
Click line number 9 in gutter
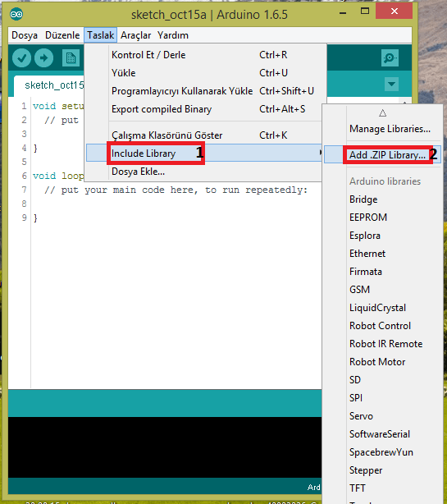click(x=25, y=218)
